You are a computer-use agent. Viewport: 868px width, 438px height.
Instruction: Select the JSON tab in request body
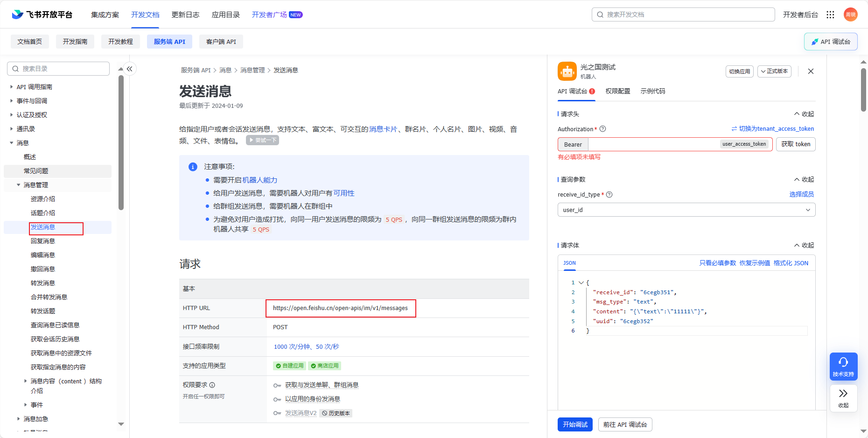point(569,263)
